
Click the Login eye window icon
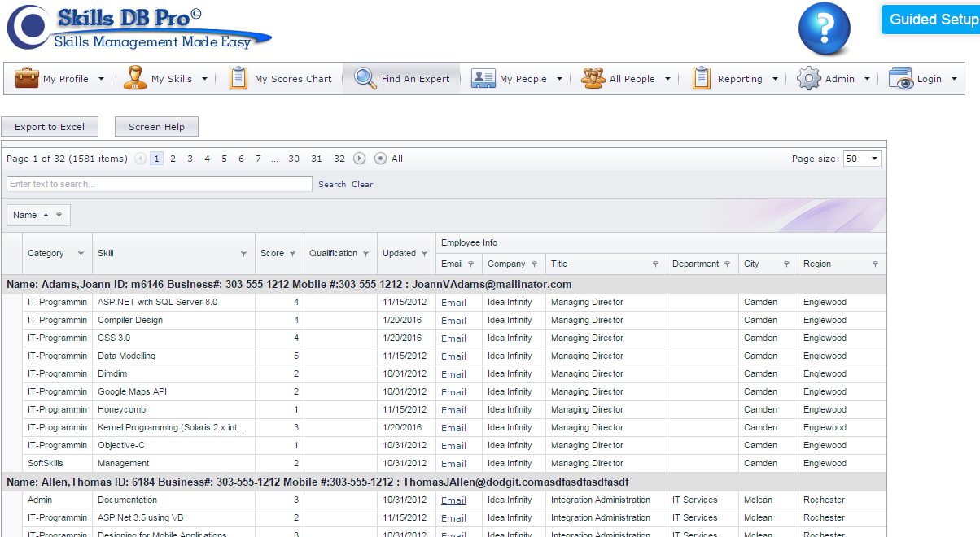(x=900, y=79)
